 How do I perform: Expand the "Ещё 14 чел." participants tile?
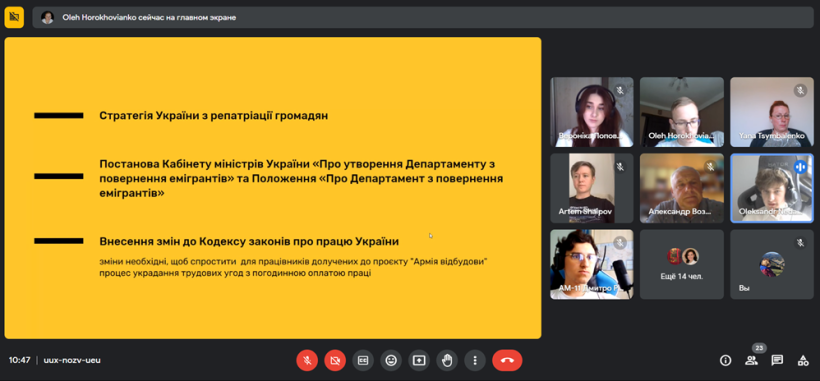[x=682, y=264]
